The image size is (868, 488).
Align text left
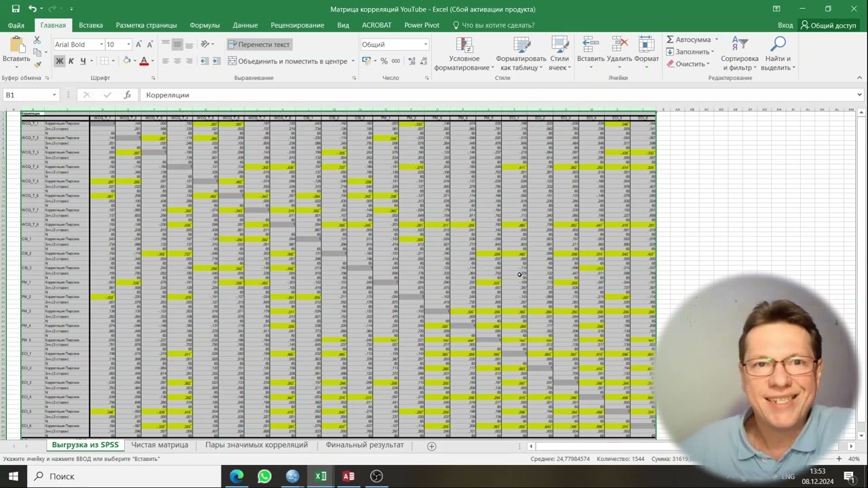click(165, 61)
